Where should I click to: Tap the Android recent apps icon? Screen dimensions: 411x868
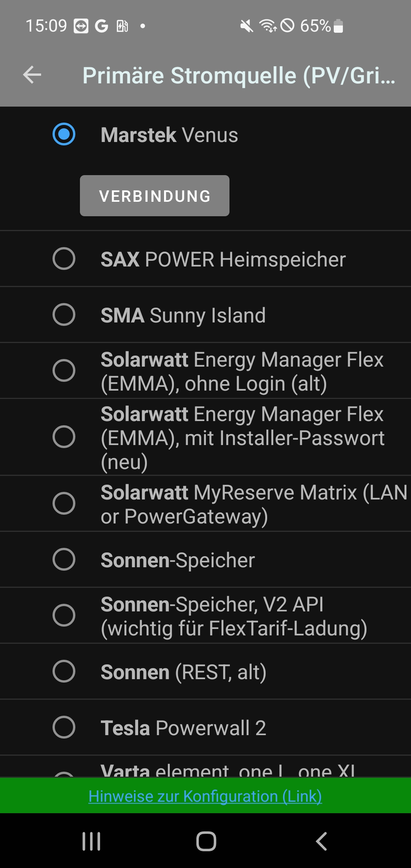click(x=91, y=841)
